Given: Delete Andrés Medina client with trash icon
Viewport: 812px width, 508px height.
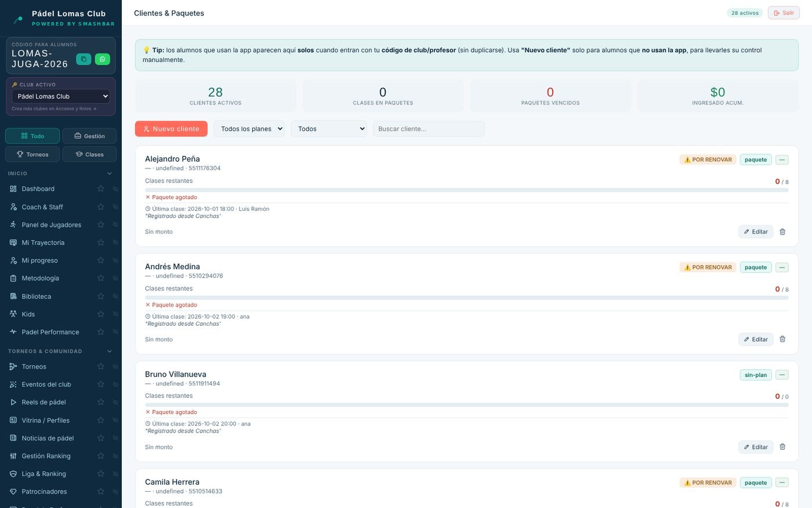Looking at the screenshot, I should pyautogui.click(x=782, y=339).
